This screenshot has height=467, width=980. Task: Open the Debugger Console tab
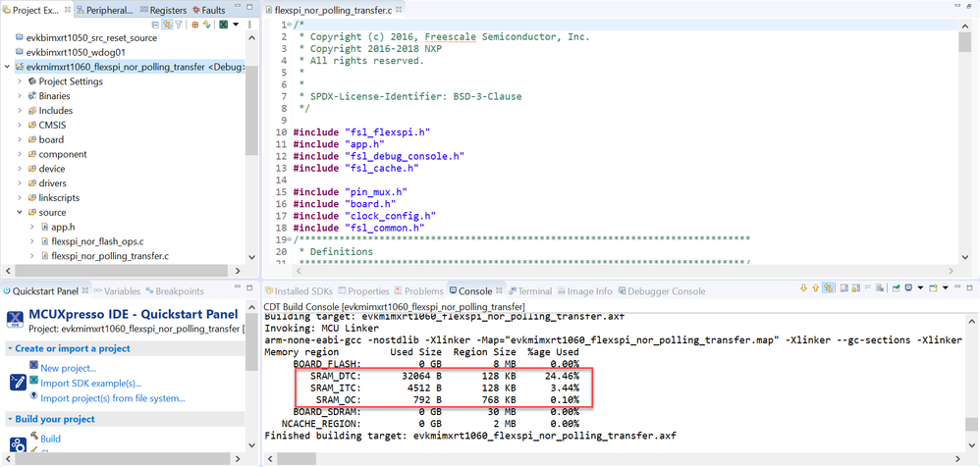[x=661, y=291]
